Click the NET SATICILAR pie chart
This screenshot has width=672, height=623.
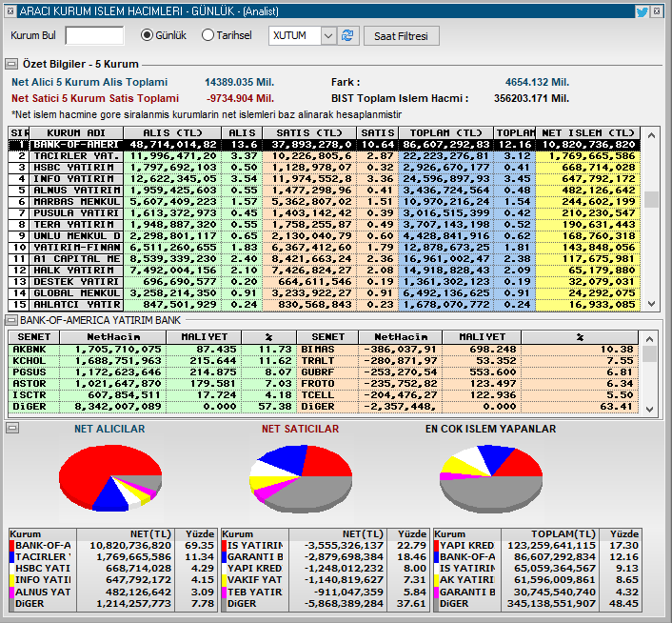[x=301, y=478]
